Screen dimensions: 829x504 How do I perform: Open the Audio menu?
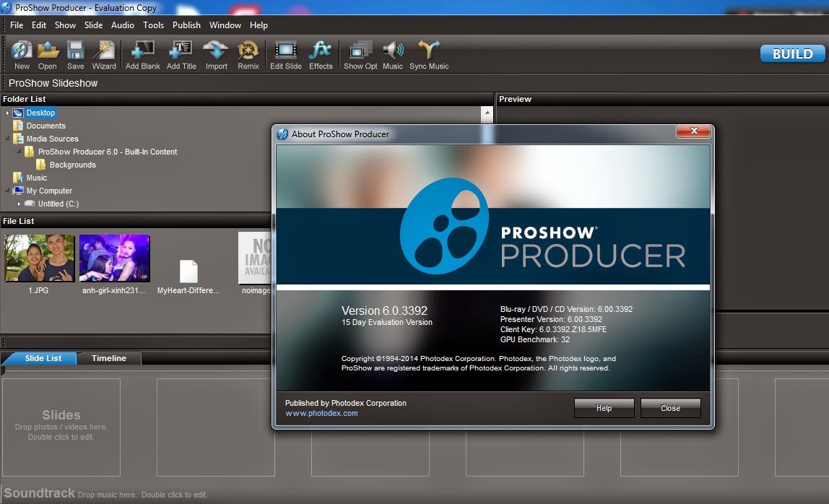pos(122,25)
